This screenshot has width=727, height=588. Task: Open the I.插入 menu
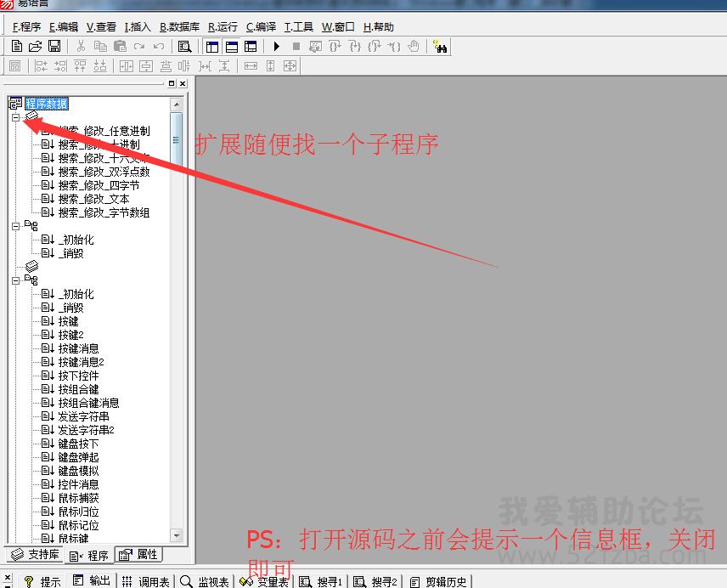(138, 27)
